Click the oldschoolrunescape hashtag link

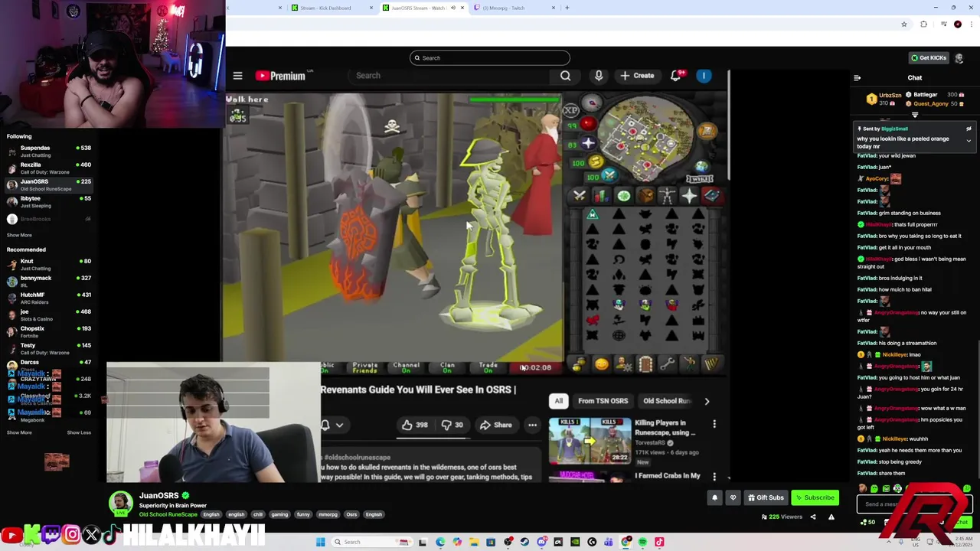[x=358, y=458]
